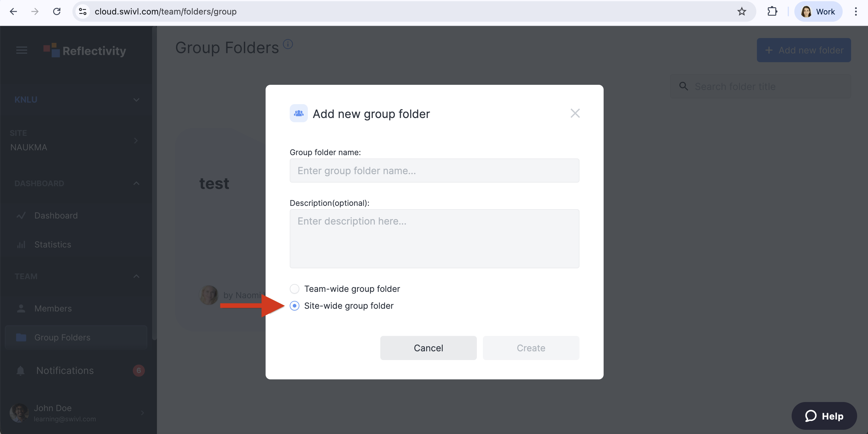Viewport: 868px width, 434px height.
Task: Expand the KNLU team dropdown
Action: (136, 100)
